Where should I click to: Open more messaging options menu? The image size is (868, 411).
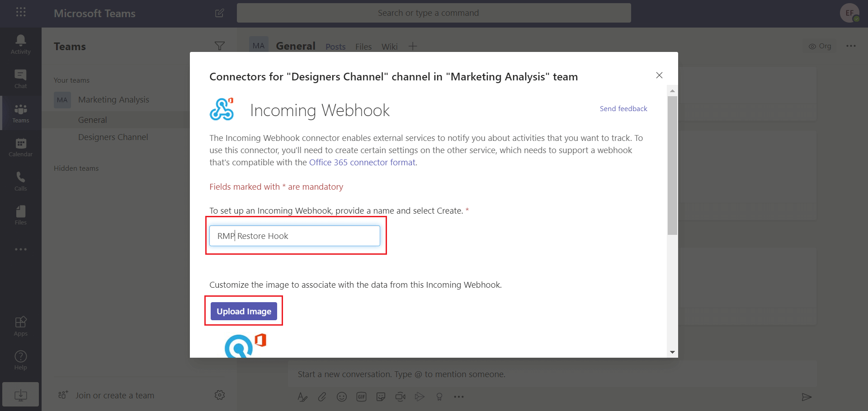(459, 397)
